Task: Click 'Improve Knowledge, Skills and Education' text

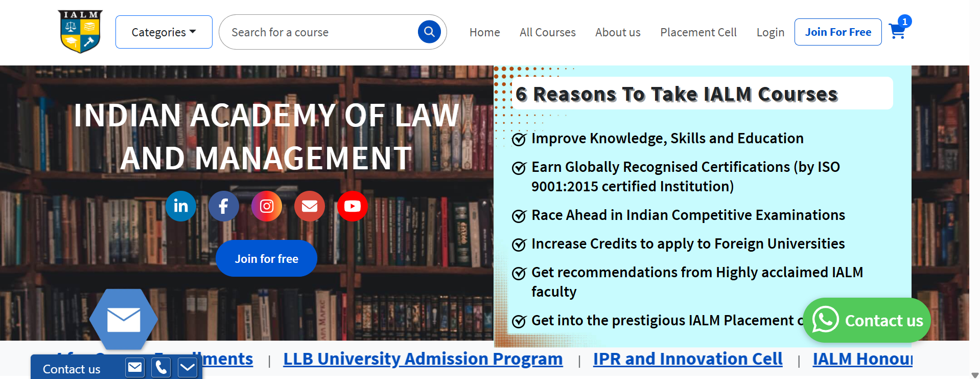Action: [667, 139]
